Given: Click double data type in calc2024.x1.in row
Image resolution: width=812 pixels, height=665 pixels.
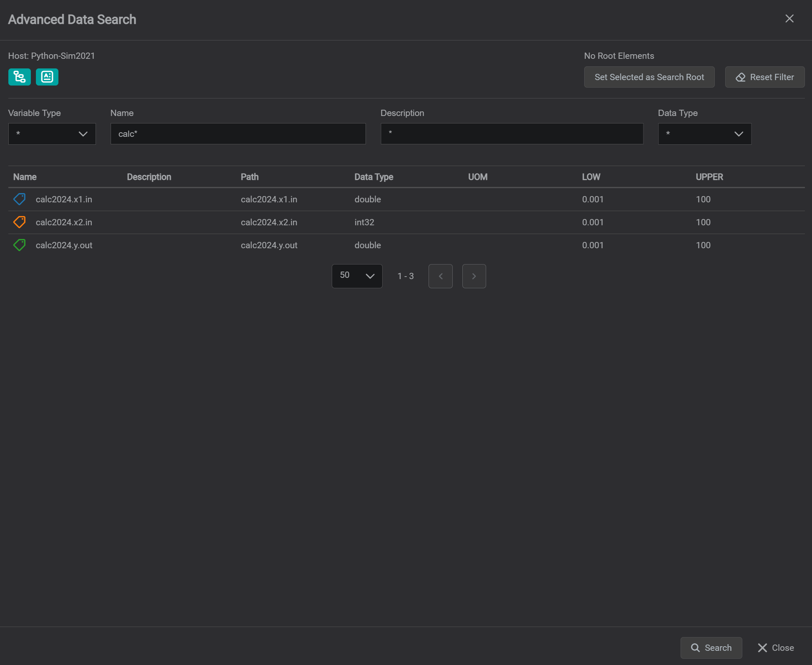Looking at the screenshot, I should coord(368,199).
